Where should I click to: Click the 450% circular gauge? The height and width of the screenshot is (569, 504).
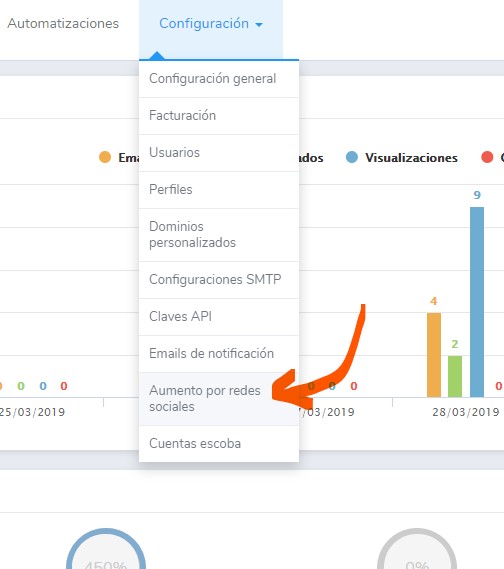(106, 549)
